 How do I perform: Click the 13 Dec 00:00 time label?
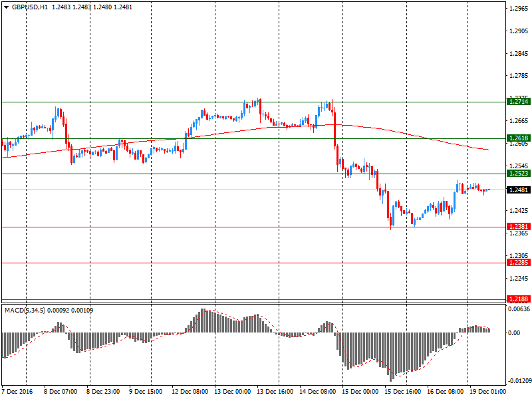tap(233, 392)
